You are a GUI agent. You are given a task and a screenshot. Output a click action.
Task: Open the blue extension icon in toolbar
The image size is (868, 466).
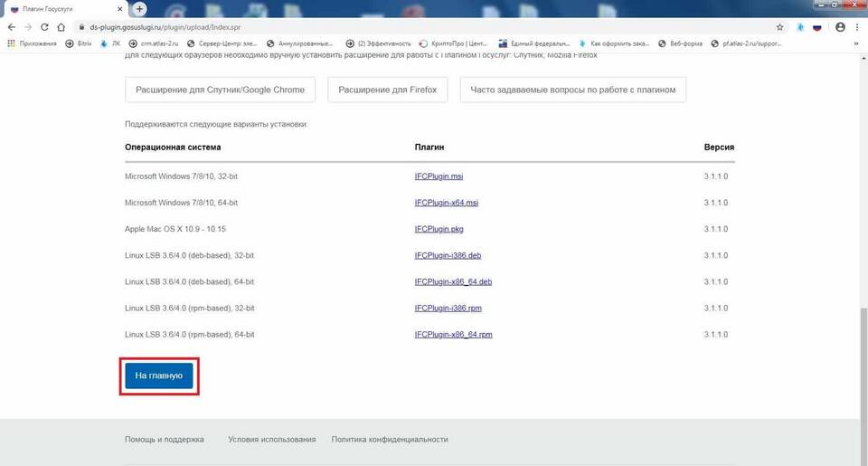click(800, 27)
